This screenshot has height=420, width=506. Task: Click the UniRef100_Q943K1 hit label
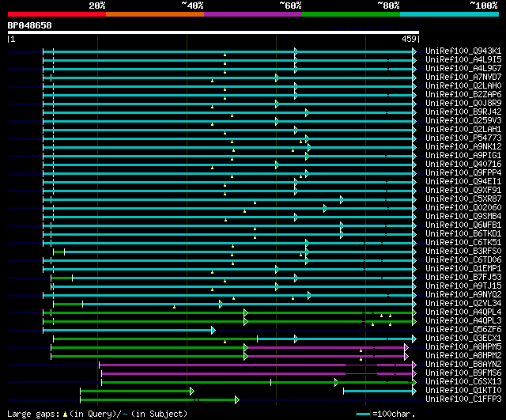463,51
